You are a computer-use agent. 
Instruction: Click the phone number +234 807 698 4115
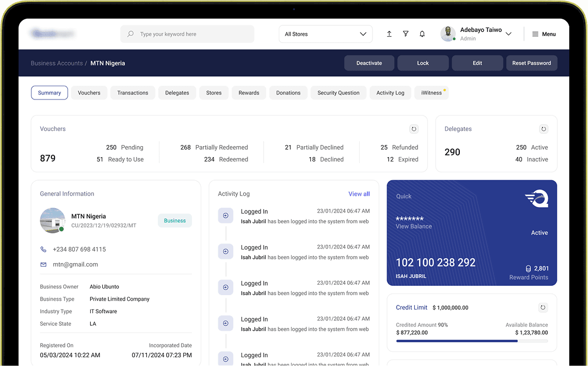(79, 249)
